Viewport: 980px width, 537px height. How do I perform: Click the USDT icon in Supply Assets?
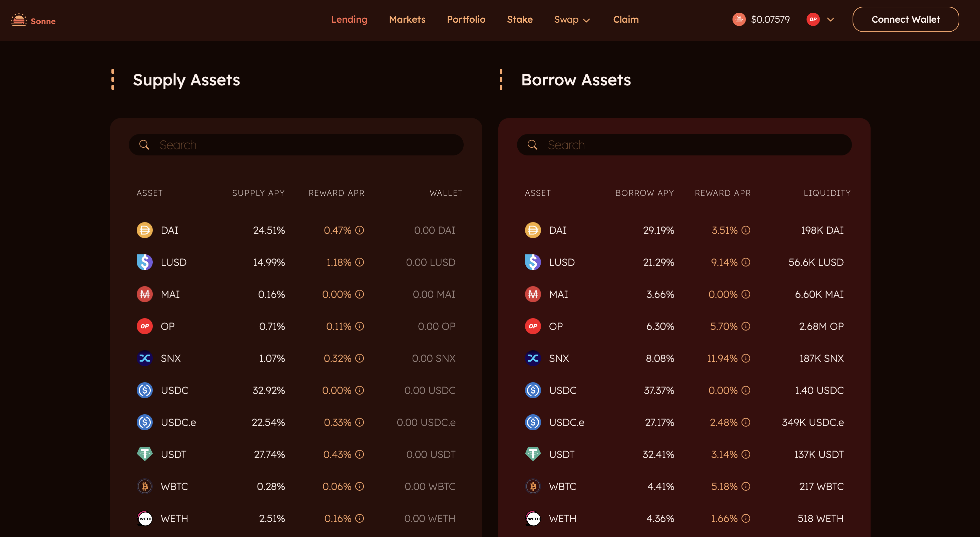coord(144,454)
